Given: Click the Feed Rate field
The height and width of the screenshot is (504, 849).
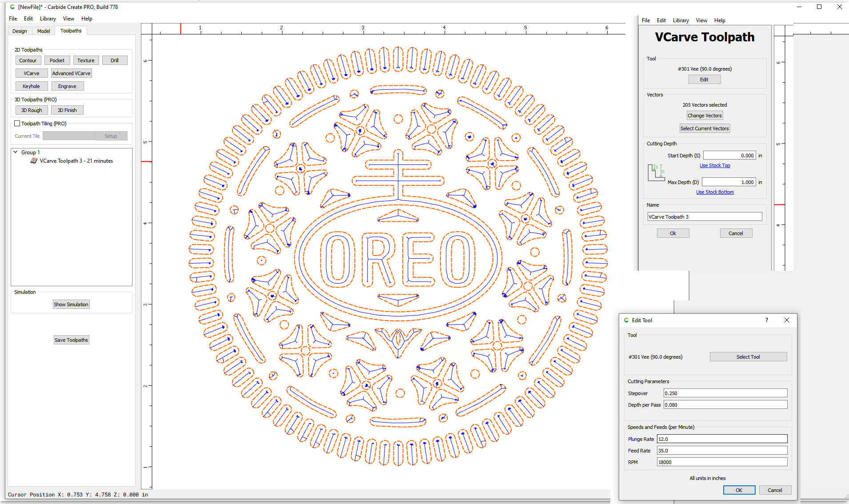Looking at the screenshot, I should (722, 451).
